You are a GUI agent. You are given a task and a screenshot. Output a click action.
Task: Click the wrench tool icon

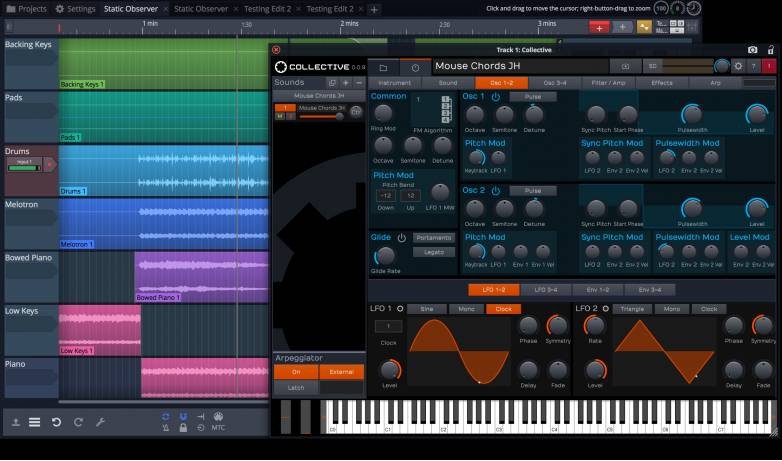click(x=100, y=422)
